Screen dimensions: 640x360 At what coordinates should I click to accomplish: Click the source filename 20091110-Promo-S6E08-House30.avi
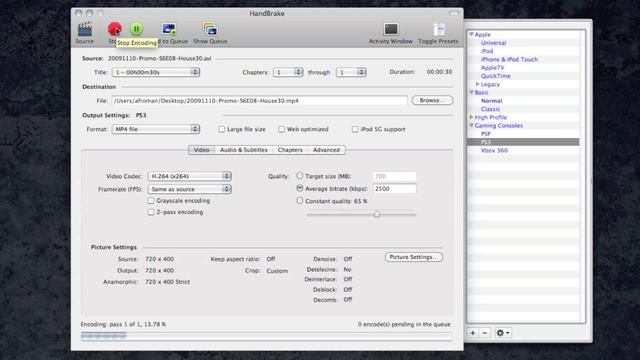tap(160, 58)
